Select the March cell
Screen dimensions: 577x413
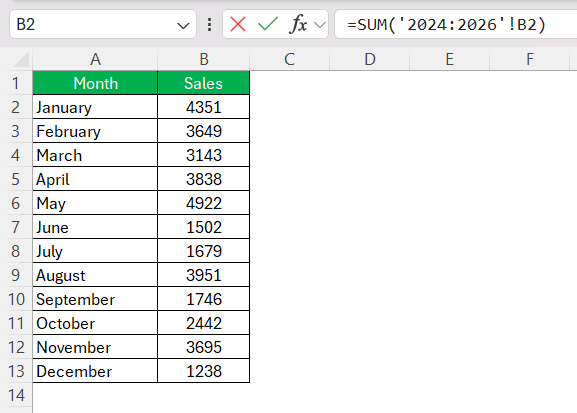[x=95, y=155]
